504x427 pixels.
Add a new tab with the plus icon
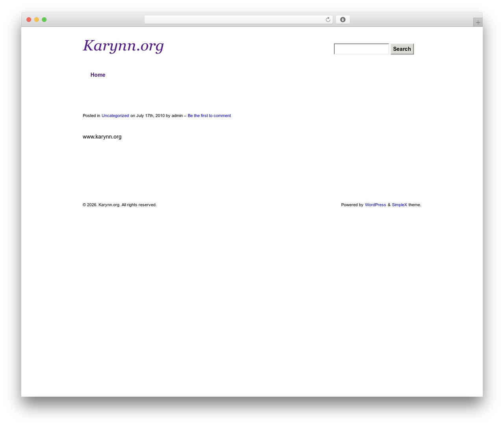tap(478, 22)
